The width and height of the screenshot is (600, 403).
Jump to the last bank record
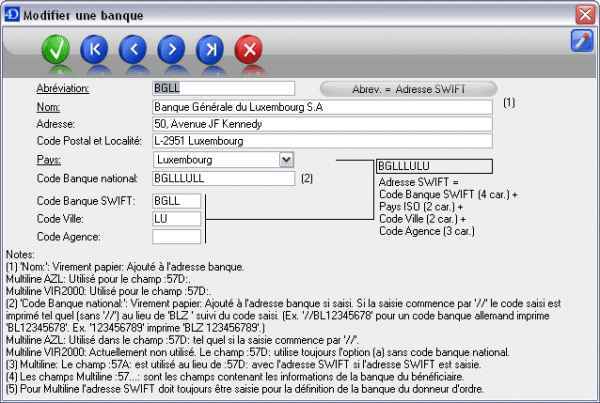tap(210, 49)
